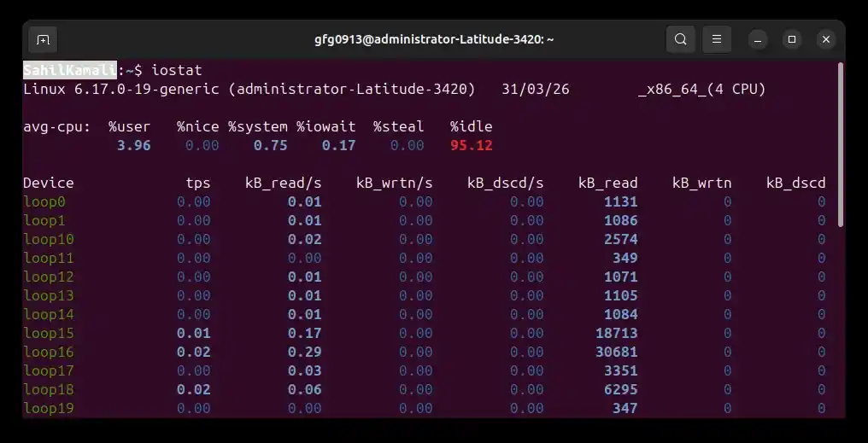Click loop17's kB_read/s value 0.03
Screen dimensions: 868x443
(304, 371)
